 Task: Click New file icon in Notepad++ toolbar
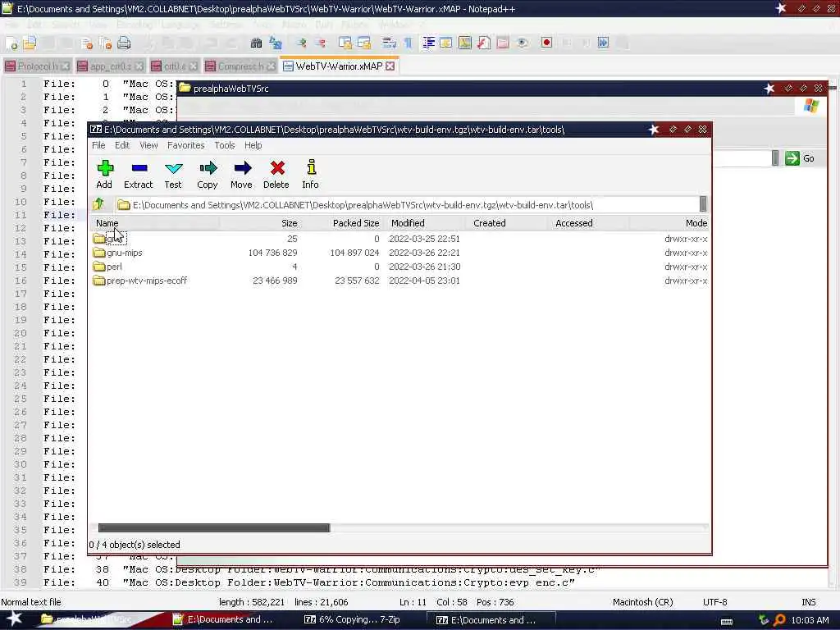click(x=12, y=43)
